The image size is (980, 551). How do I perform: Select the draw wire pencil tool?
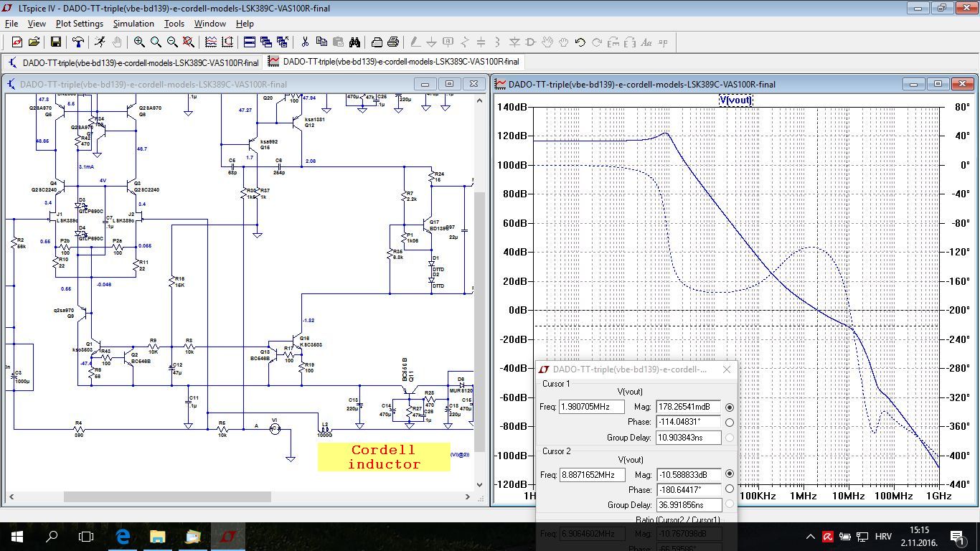click(415, 42)
